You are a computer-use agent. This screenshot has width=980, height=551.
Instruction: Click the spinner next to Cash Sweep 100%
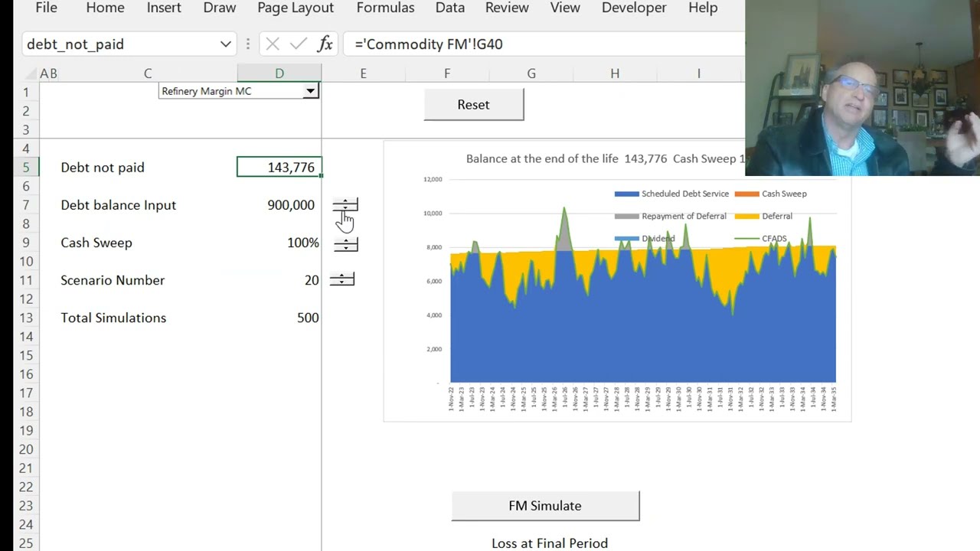(345, 244)
